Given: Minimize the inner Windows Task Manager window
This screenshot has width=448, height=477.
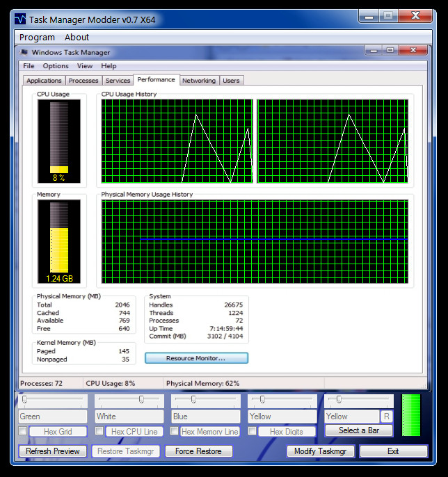Looking at the screenshot, I should pyautogui.click(x=374, y=51).
